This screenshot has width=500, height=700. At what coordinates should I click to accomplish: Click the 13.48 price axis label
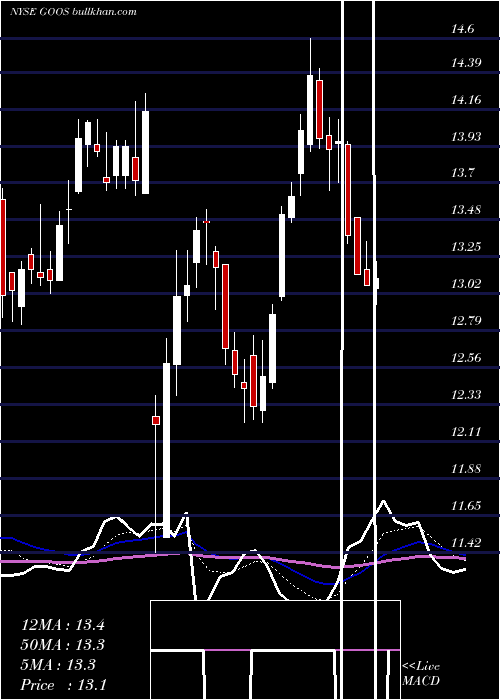(466, 209)
